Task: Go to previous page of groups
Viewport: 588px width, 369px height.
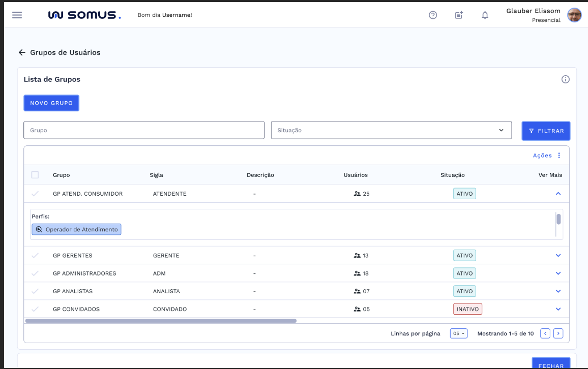Action: point(545,333)
